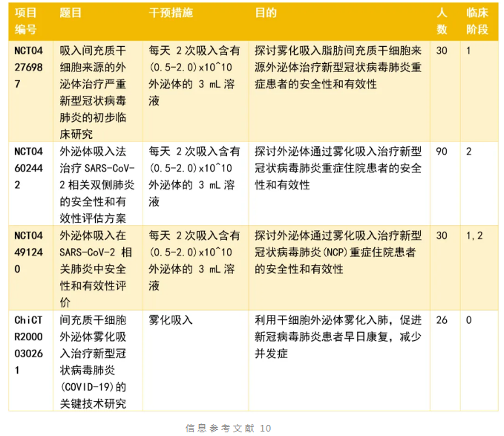Screen dimensions: 504x436
Task: Select the ChiCTR2000030261 project ID
Action: (x=29, y=345)
